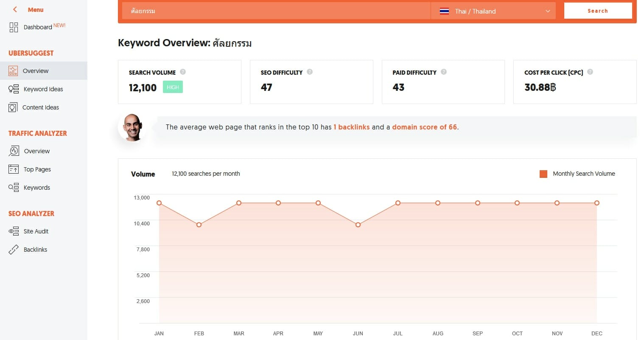
Task: Select Ubersuggest Overview chart icon
Action: [13, 71]
